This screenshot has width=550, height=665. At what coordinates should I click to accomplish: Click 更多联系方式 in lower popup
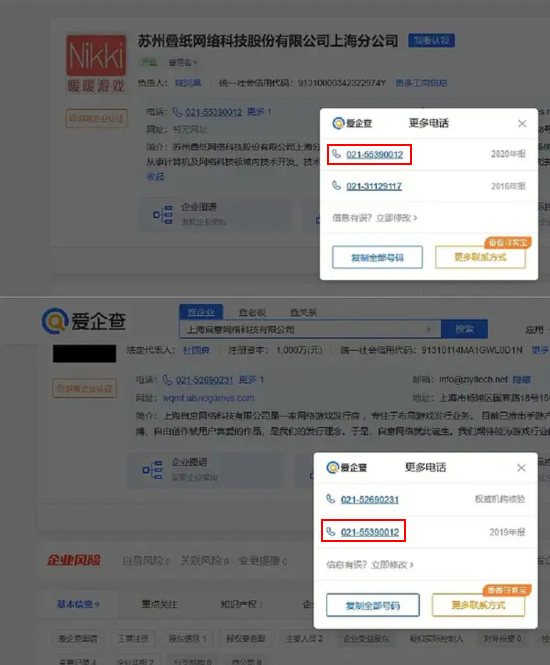(478, 605)
